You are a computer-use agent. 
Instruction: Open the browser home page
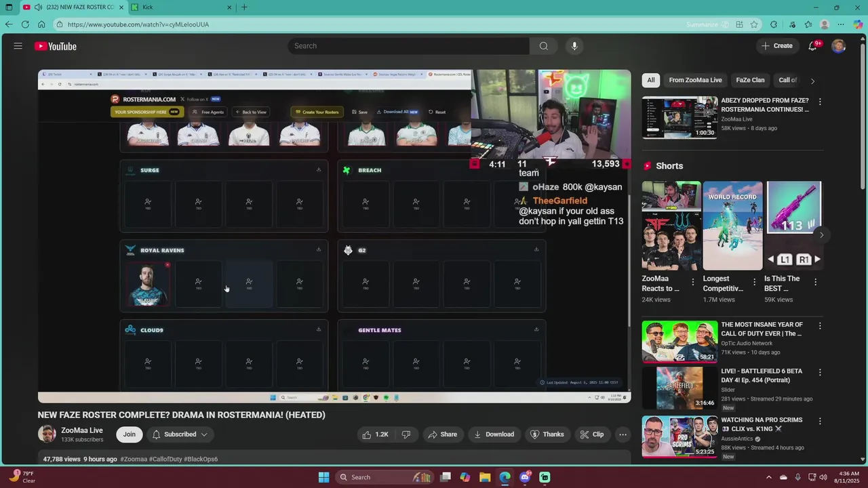(x=41, y=24)
